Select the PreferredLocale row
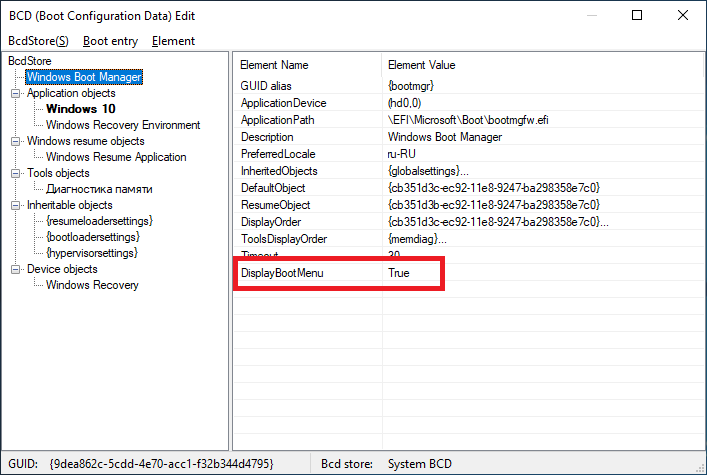 tap(469, 154)
